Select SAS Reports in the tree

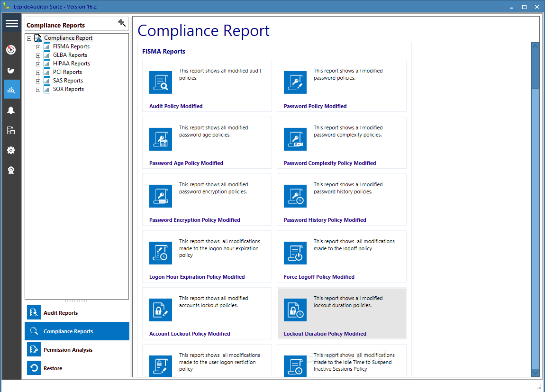(x=68, y=81)
